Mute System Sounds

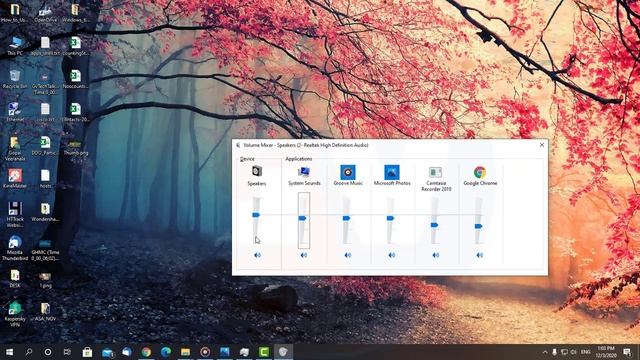304,255
